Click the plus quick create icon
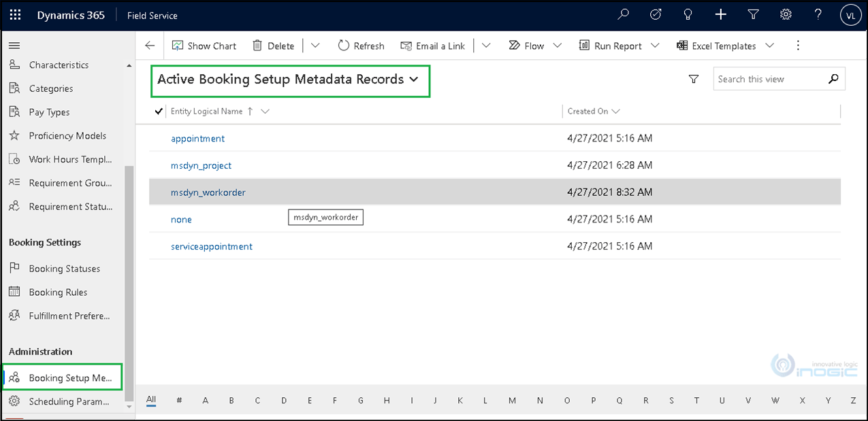The width and height of the screenshot is (868, 421). pyautogui.click(x=721, y=14)
